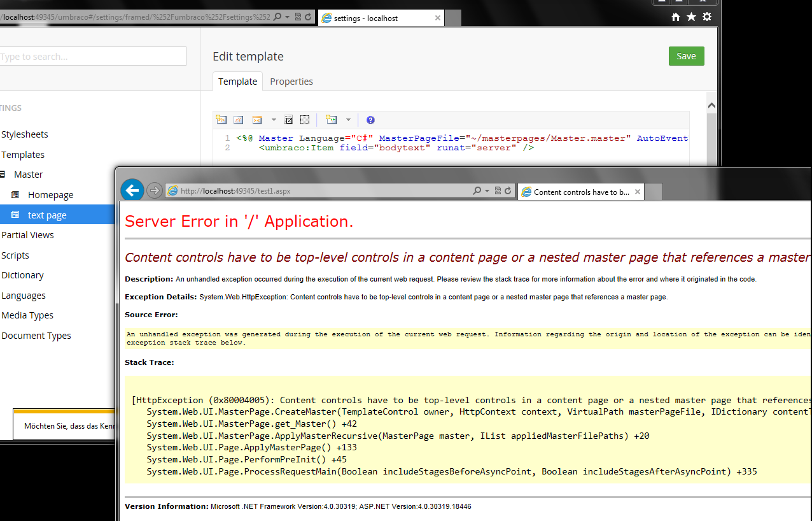
Task: Open the address dropdown in the test1.aspx address bar
Action: coord(487,190)
